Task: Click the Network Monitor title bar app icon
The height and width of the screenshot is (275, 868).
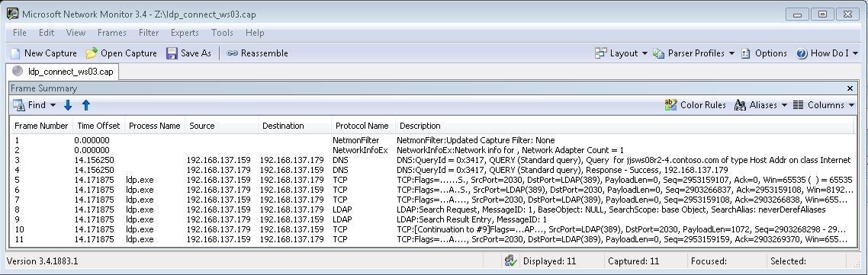Action: (13, 14)
